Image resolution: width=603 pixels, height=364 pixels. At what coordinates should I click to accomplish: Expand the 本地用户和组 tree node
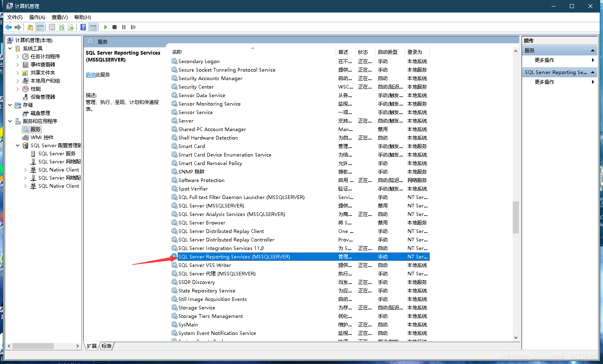18,81
